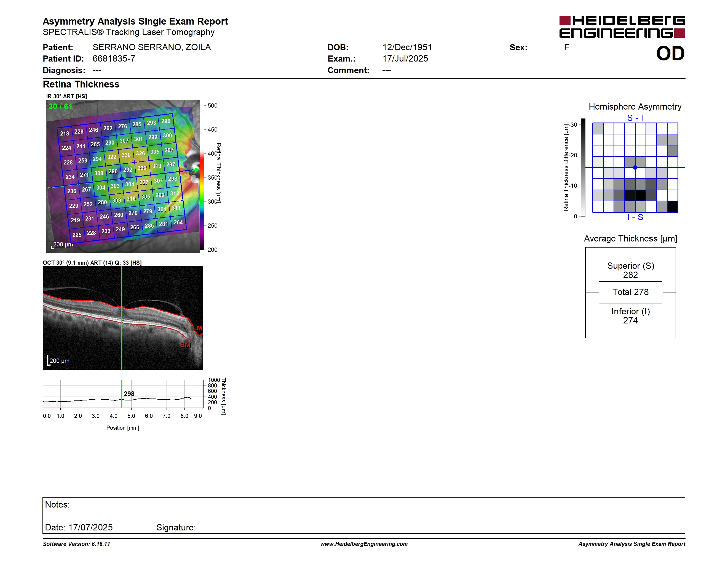Image resolution: width=728 pixels, height=563 pixels.
Task: Click thickness grid cell 300
Action: point(167,136)
